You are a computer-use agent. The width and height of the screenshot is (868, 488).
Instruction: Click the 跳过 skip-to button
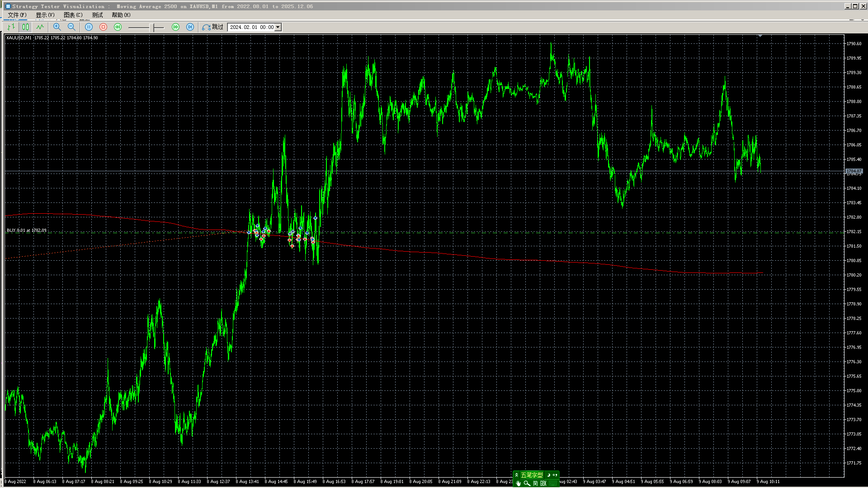coord(213,27)
